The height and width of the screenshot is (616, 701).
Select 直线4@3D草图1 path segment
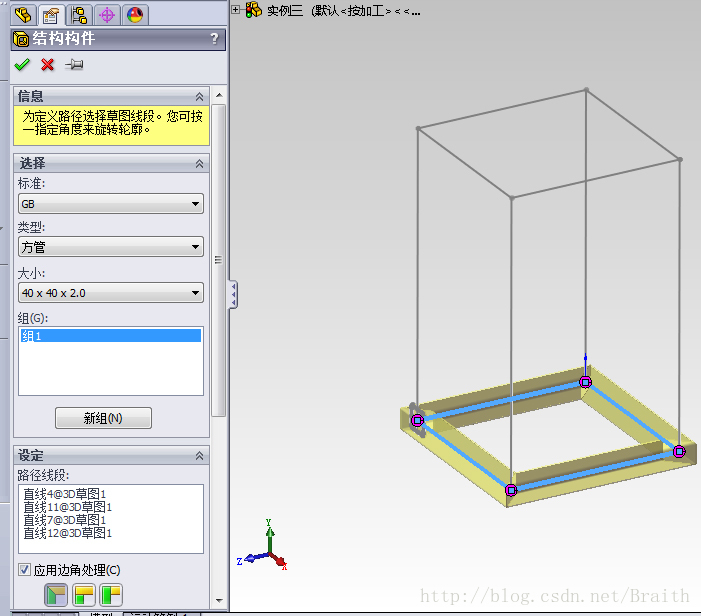(x=65, y=494)
